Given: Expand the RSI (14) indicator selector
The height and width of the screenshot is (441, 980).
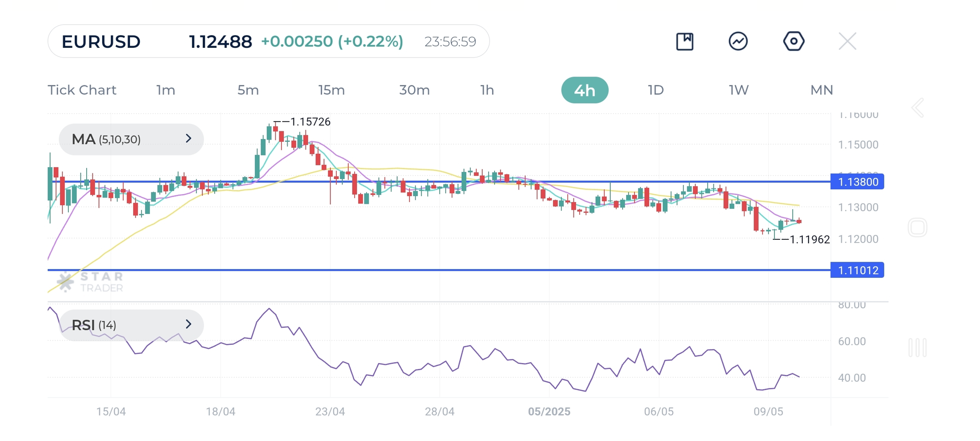Looking at the screenshot, I should pos(131,325).
